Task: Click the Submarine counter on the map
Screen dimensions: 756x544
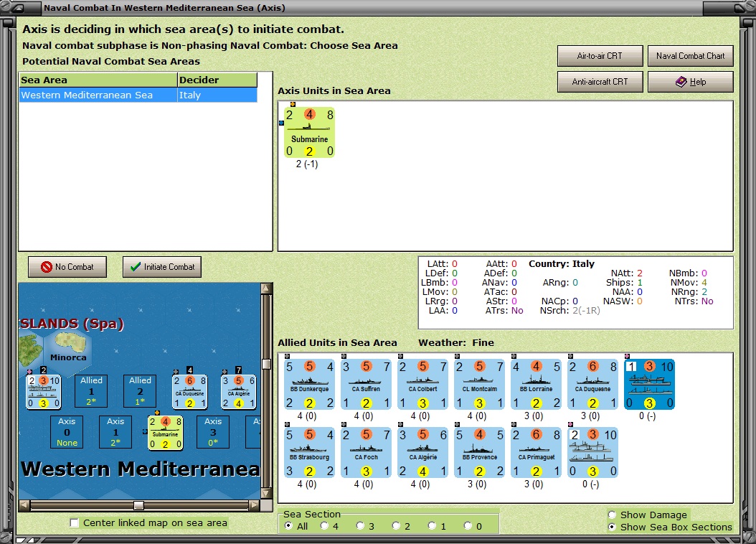Action: [x=166, y=433]
